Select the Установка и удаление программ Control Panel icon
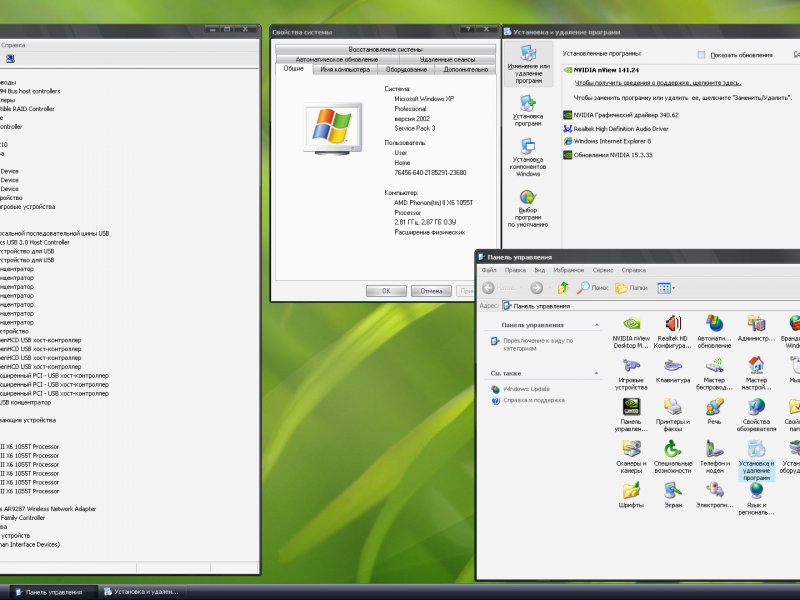This screenshot has height=600, width=800. [756, 461]
